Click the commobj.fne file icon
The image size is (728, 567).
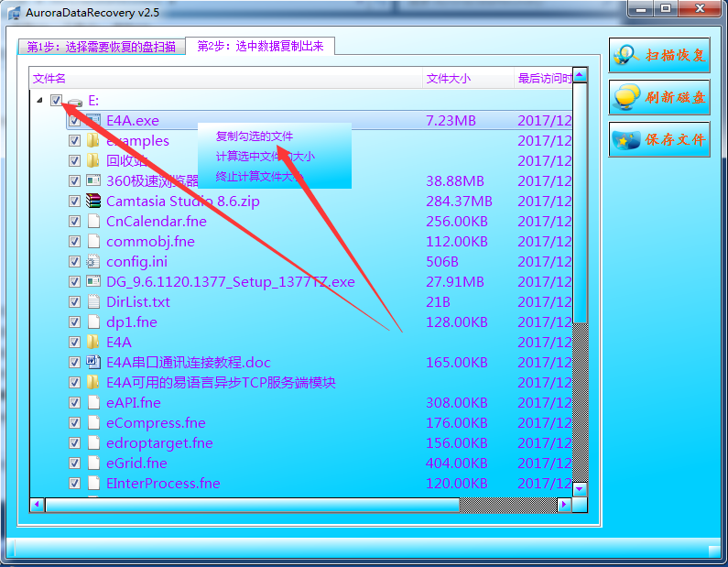(93, 242)
